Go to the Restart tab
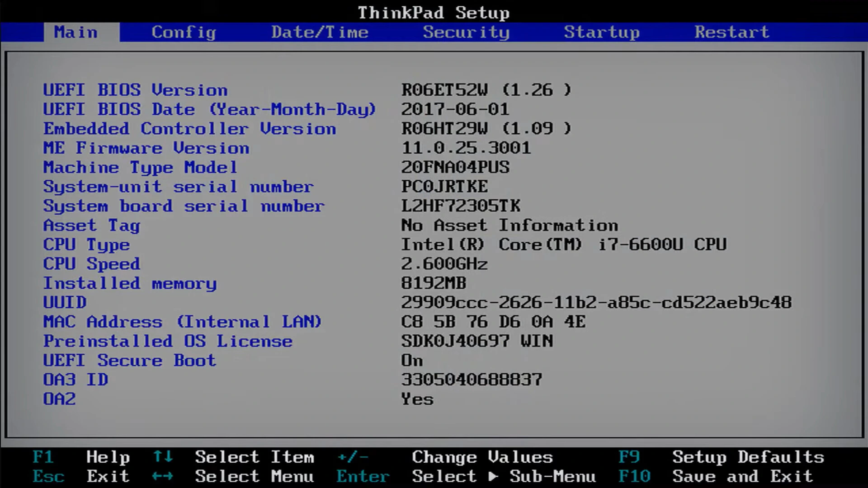Viewport: 868px width, 488px height. pos(731,32)
